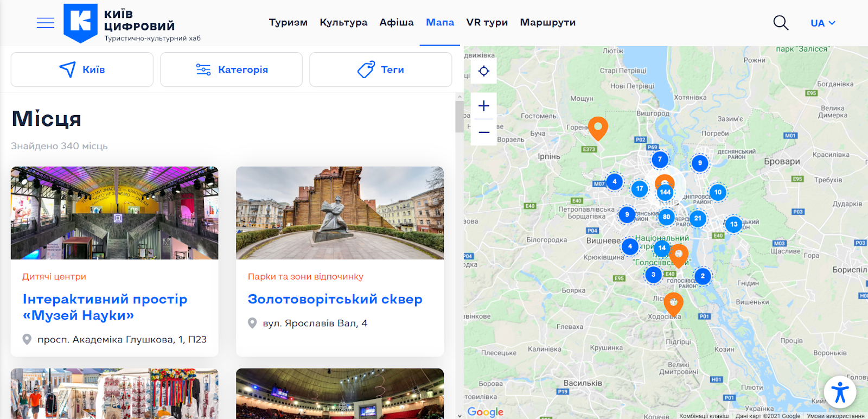Click the Київ Цифровий logo
Image resolution: width=868 pixels, height=419 pixels.
[132, 23]
